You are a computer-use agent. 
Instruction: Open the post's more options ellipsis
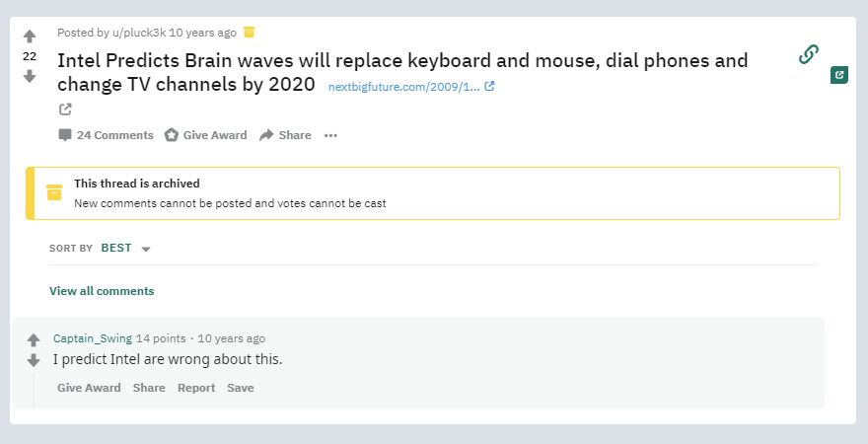click(330, 135)
